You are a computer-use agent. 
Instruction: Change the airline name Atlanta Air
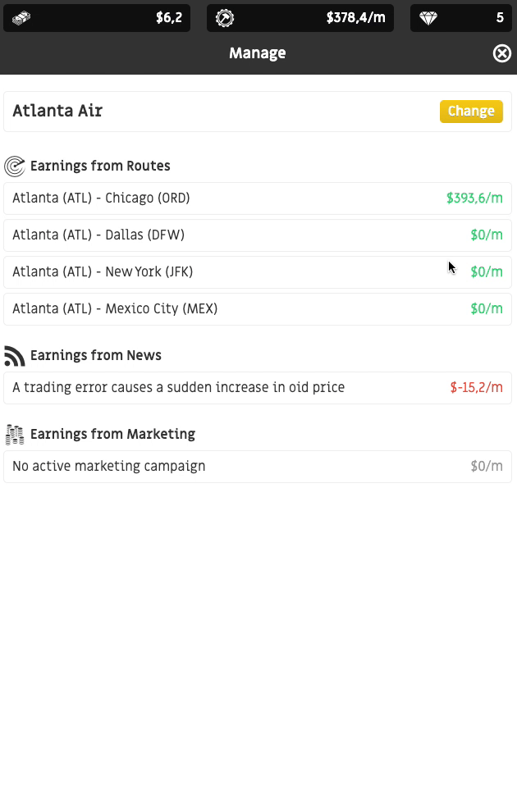point(471,112)
